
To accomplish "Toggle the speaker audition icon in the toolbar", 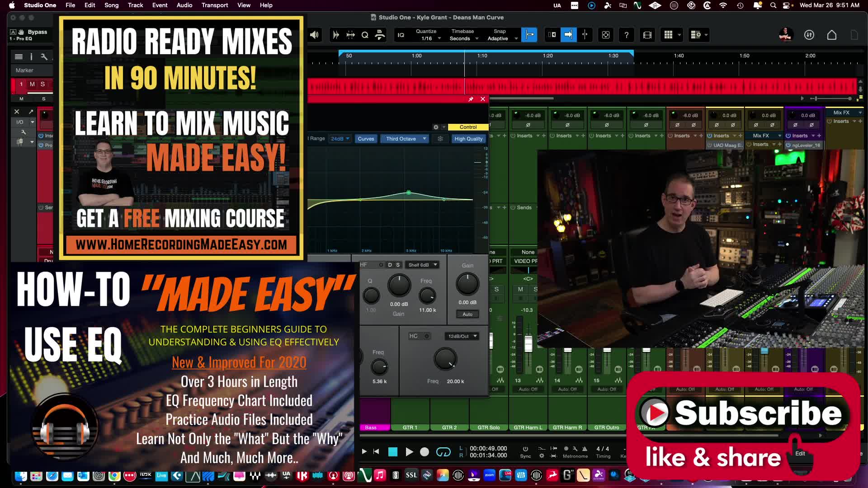I will (314, 35).
